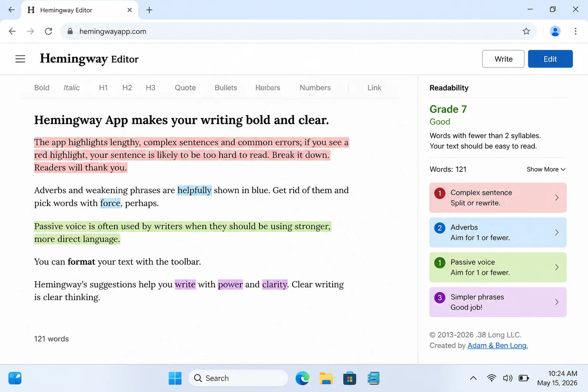Insert a Numbers list

[x=315, y=88]
